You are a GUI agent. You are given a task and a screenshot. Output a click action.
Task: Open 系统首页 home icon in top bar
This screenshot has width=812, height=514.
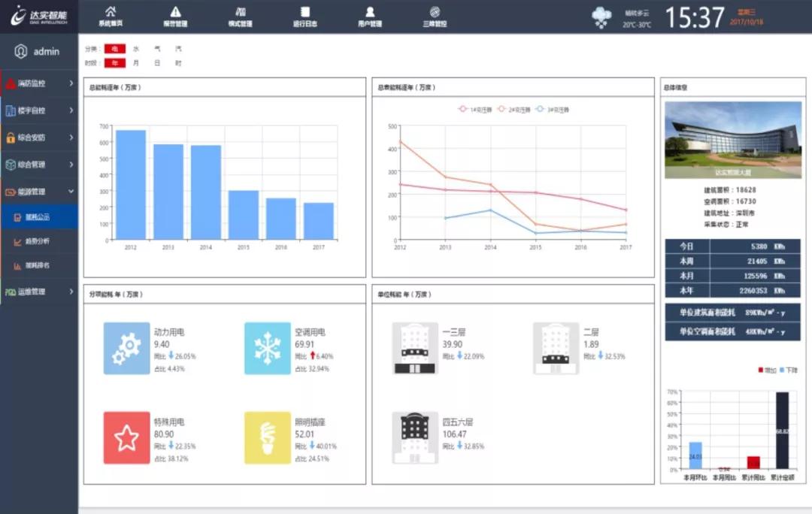click(x=111, y=12)
